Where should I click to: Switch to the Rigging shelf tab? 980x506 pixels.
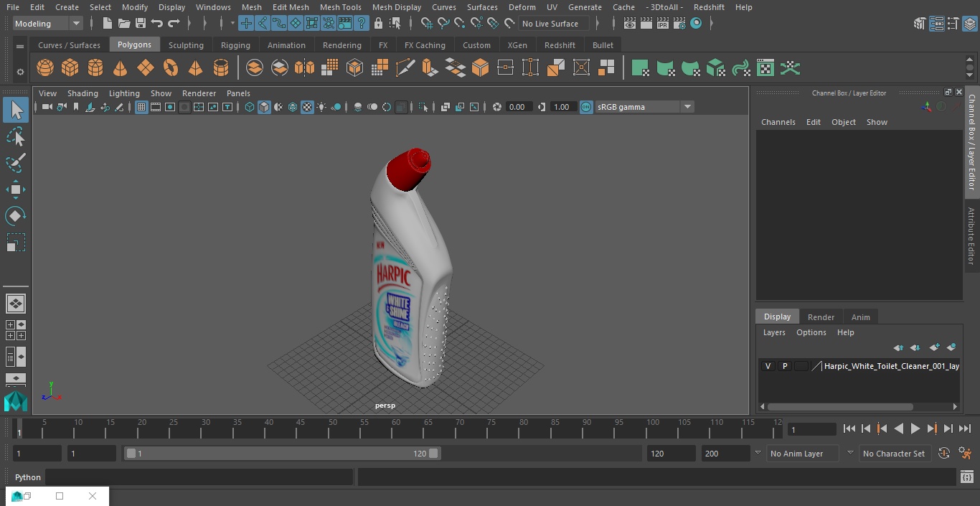(235, 45)
